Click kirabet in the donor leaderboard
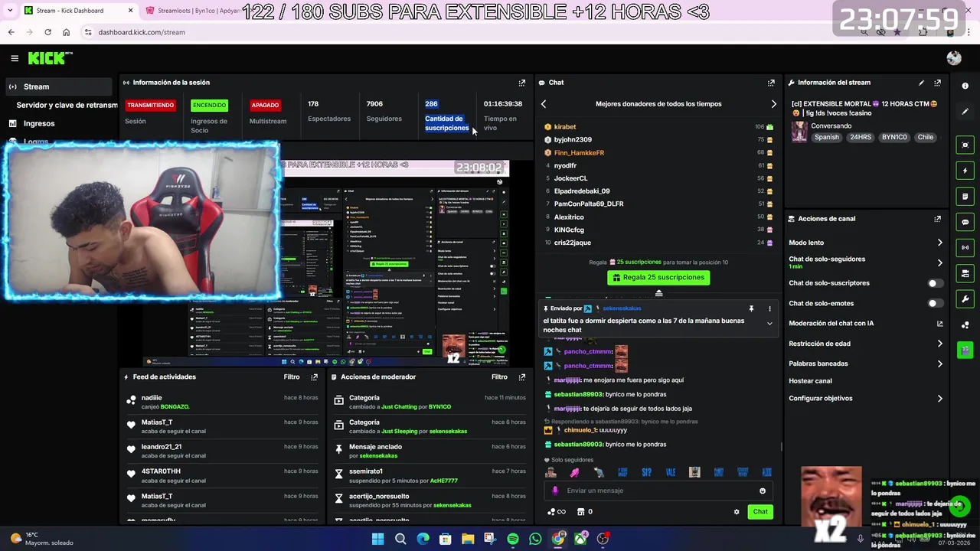 coord(565,127)
